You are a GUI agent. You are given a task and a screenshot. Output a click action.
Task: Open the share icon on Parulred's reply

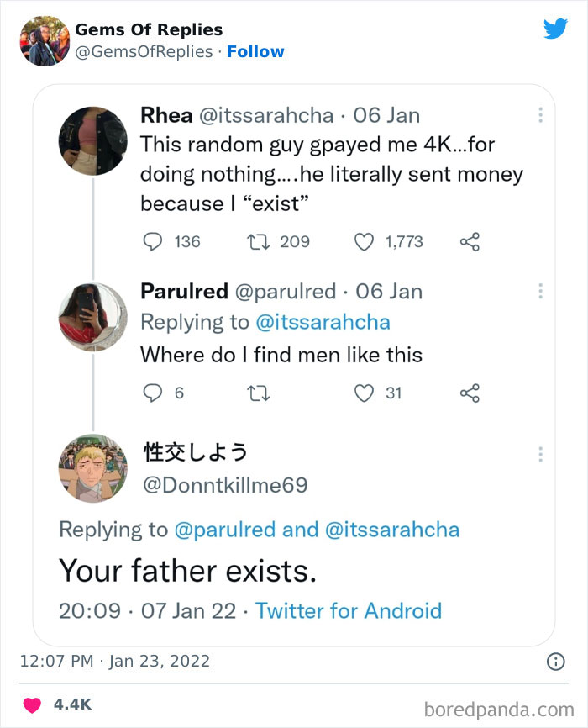469,393
